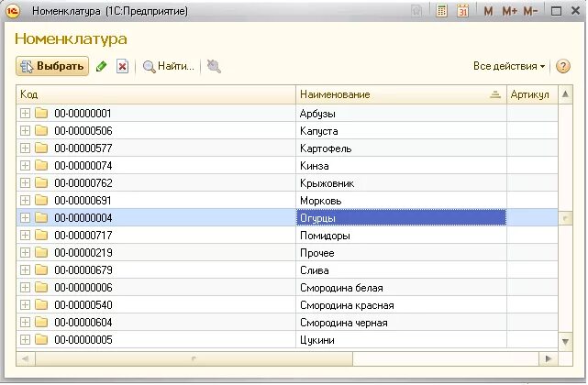Open the Найти search tool
The width and height of the screenshot is (588, 385).
(169, 66)
